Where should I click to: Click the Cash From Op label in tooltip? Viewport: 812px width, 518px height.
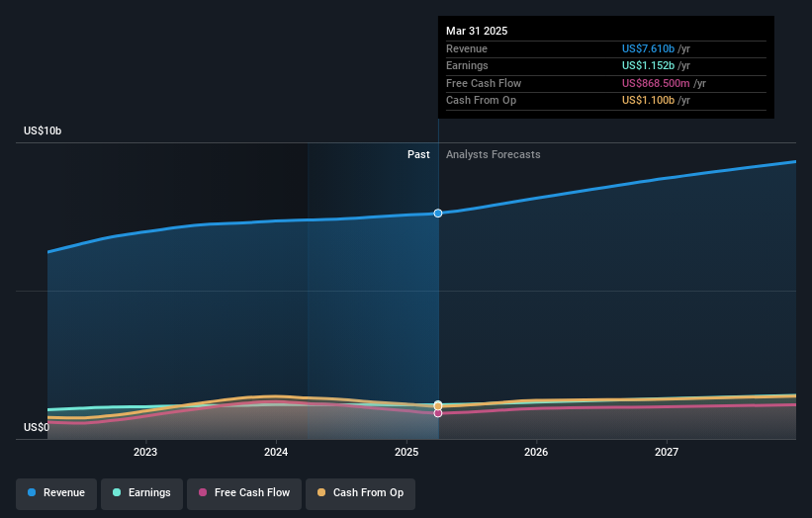click(x=481, y=101)
